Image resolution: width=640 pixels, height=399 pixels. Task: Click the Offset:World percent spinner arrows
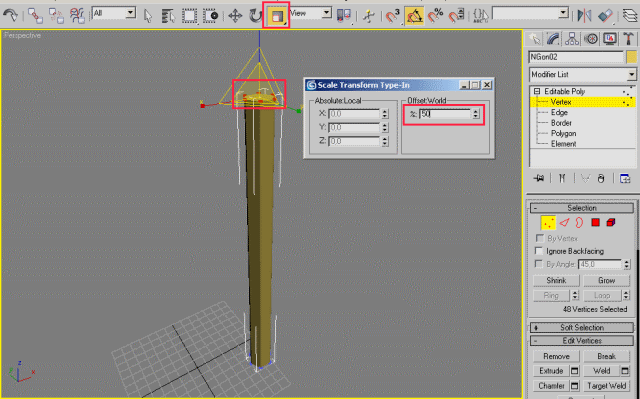coord(476,114)
